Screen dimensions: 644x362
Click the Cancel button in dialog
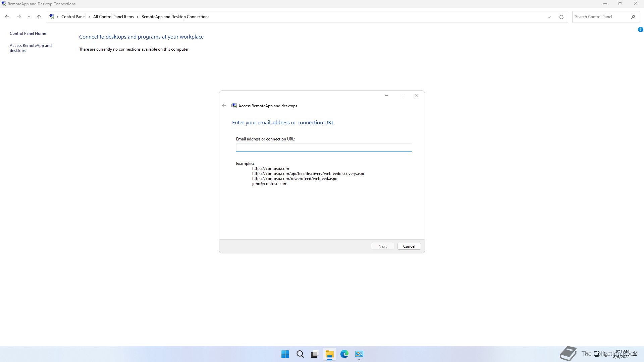tap(409, 246)
